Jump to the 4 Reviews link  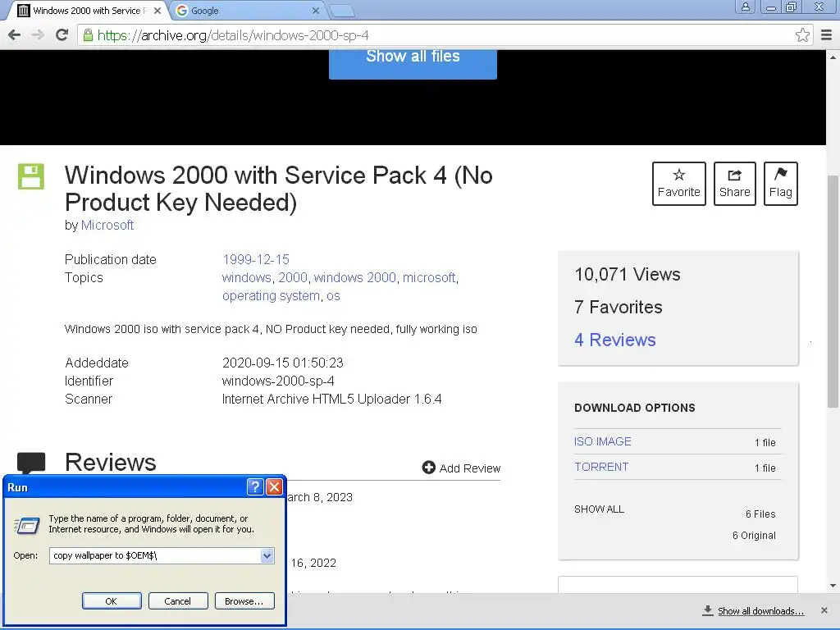615,340
